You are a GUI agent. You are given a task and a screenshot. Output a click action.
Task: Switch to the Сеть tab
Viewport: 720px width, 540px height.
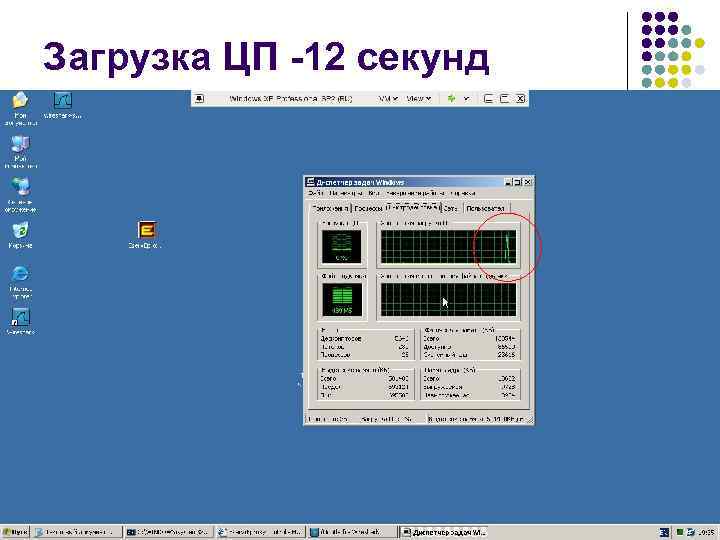451,208
